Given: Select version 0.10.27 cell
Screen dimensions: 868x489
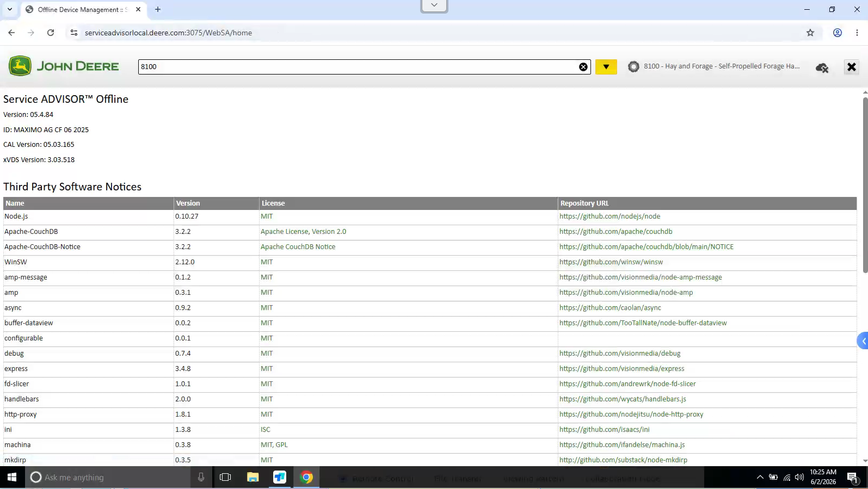Looking at the screenshot, I should [217, 216].
